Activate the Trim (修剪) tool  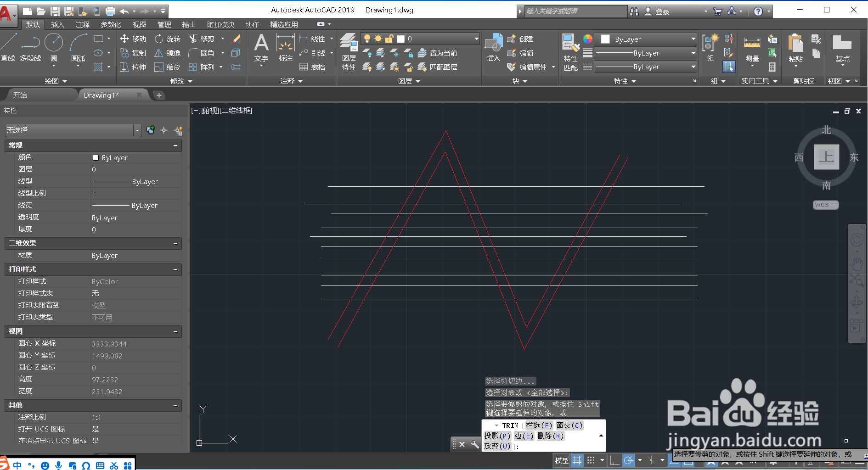coord(202,39)
